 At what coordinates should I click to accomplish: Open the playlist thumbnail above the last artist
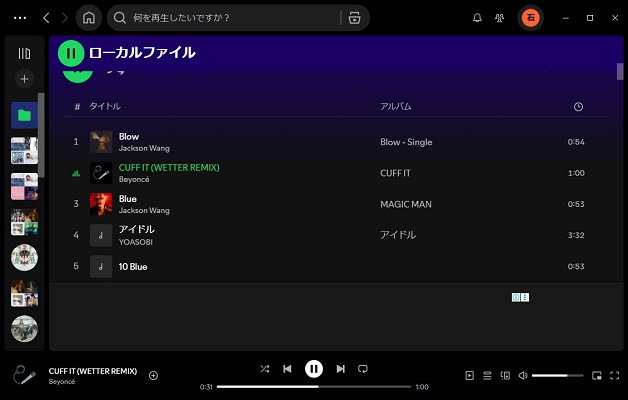[24, 293]
